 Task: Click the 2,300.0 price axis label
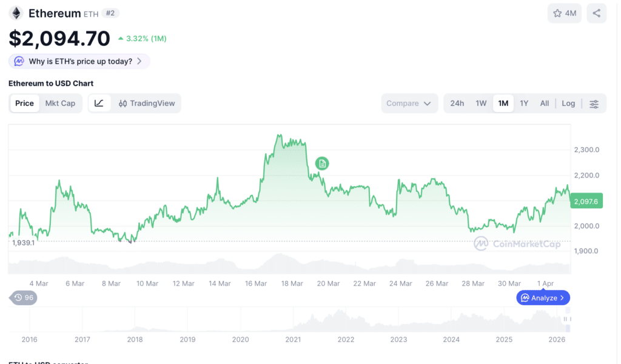click(x=586, y=150)
